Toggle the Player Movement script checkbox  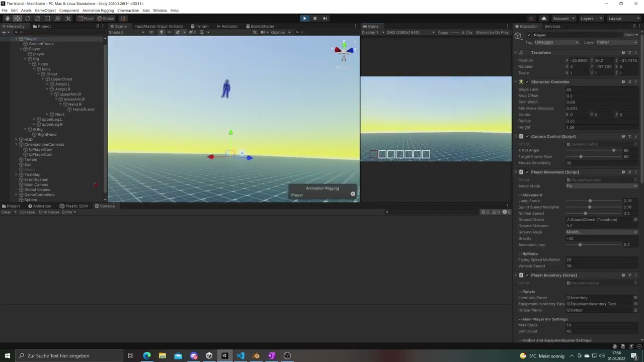[x=527, y=172]
